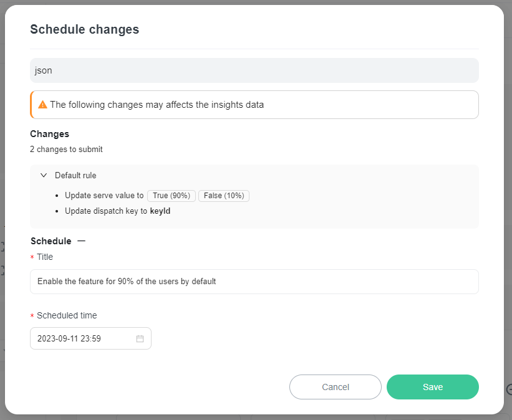Click the insights data warning message
Viewport: 512px width, 420px height.
coord(157,105)
